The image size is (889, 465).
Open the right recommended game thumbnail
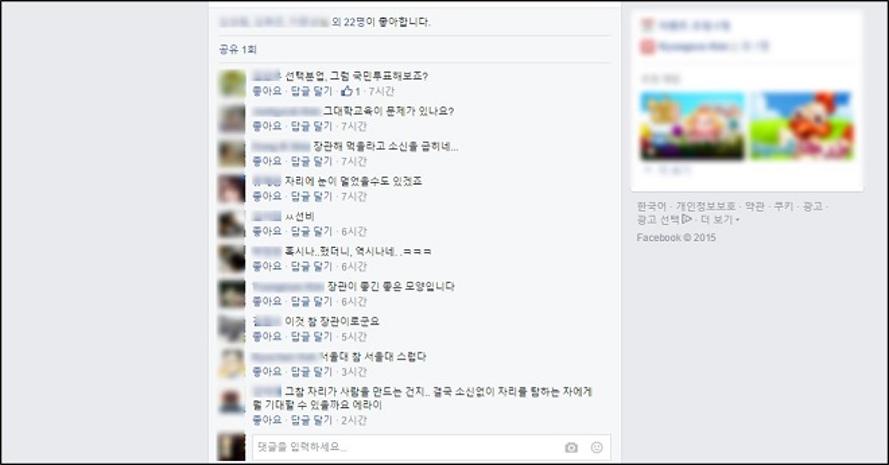tap(802, 125)
